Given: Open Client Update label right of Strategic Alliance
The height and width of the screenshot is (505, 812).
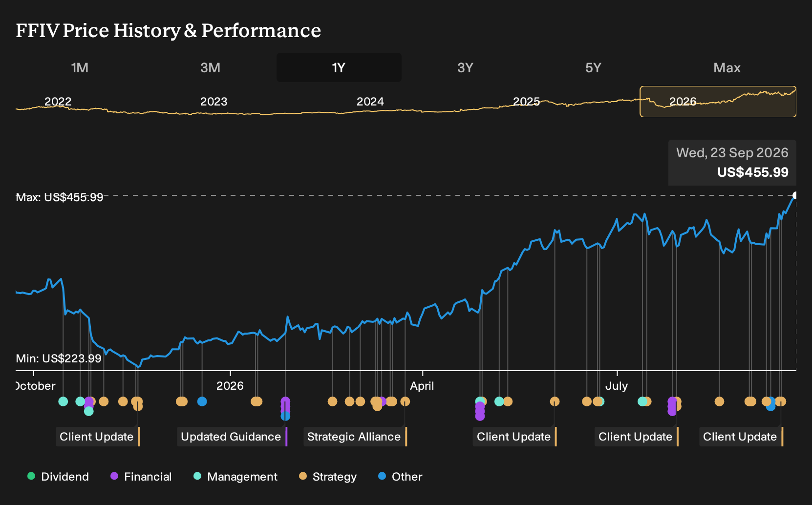Looking at the screenshot, I should pos(515,437).
